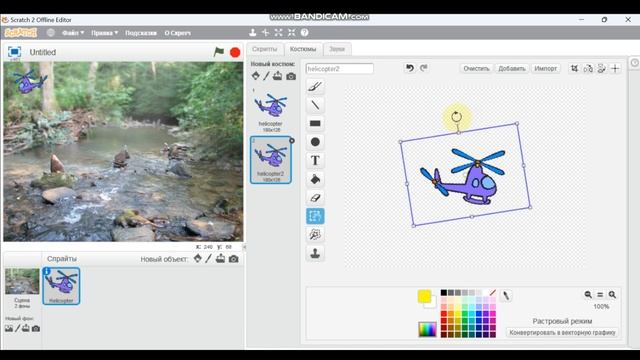Select the Text tool
Viewport: 640px width, 360px height.
[x=315, y=160]
